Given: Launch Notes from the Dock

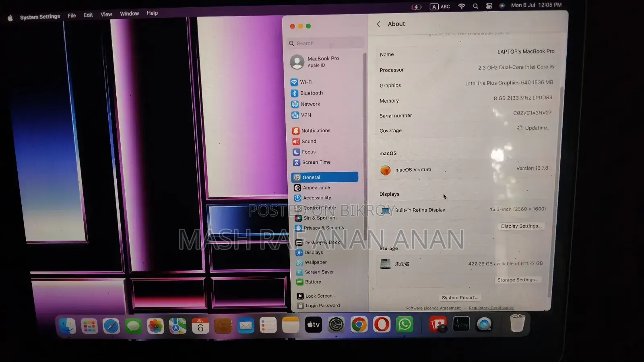Looking at the screenshot, I should pos(291,325).
